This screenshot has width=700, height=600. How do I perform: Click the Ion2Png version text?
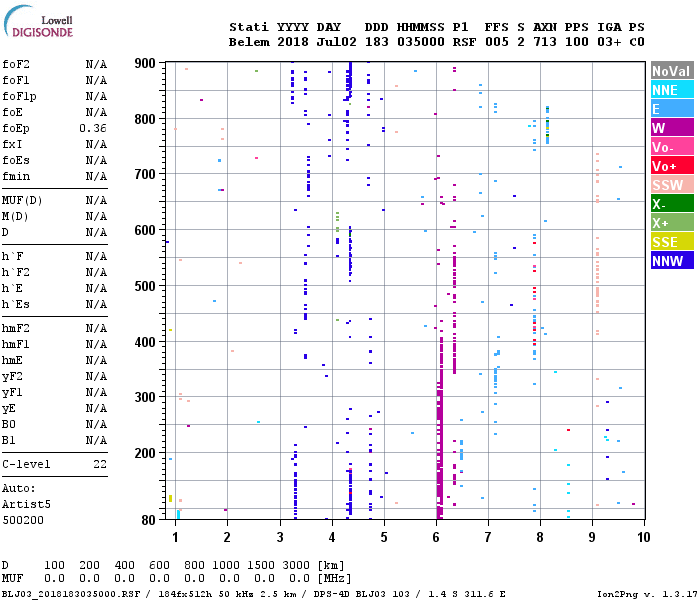tap(647, 594)
